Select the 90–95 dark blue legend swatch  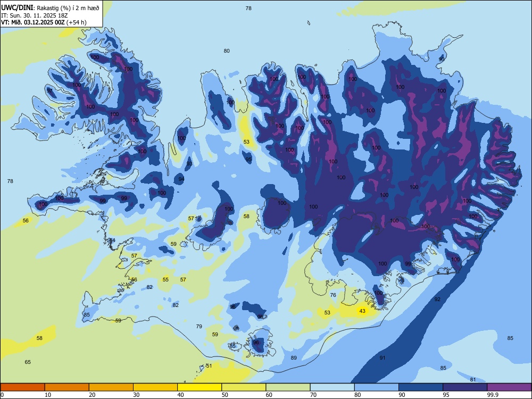point(421,387)
